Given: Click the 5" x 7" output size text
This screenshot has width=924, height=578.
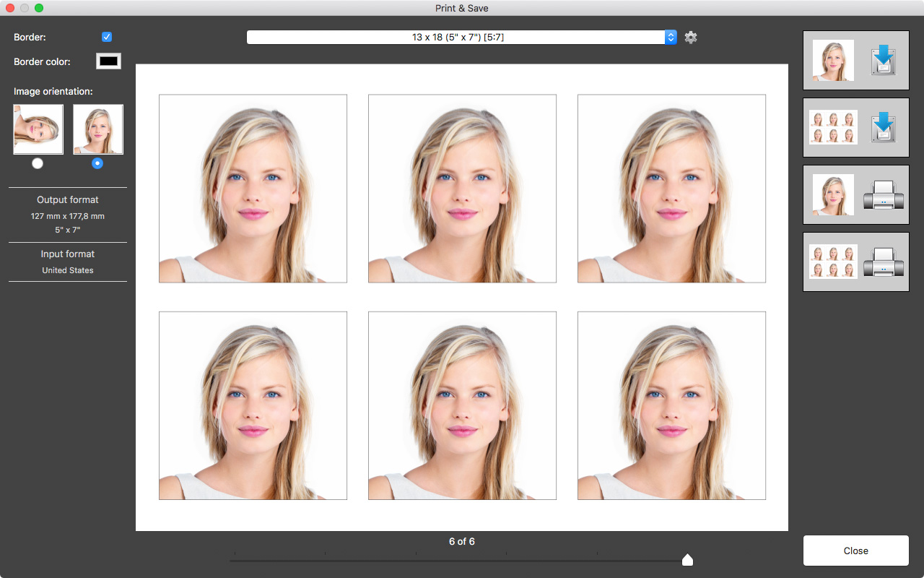Looking at the screenshot, I should (x=68, y=230).
